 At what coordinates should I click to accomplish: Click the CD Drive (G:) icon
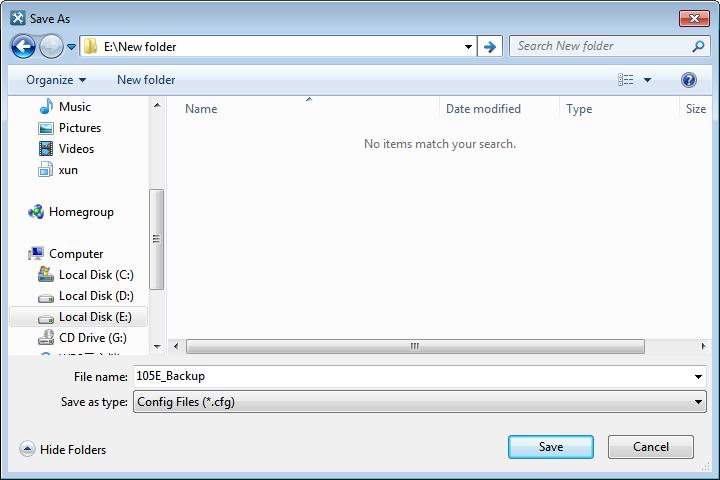pos(46,338)
